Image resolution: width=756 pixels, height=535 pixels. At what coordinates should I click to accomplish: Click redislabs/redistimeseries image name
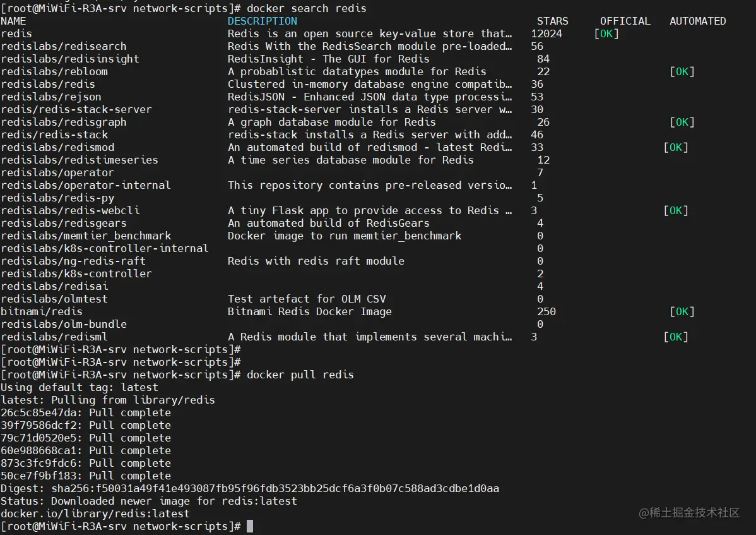(x=80, y=160)
